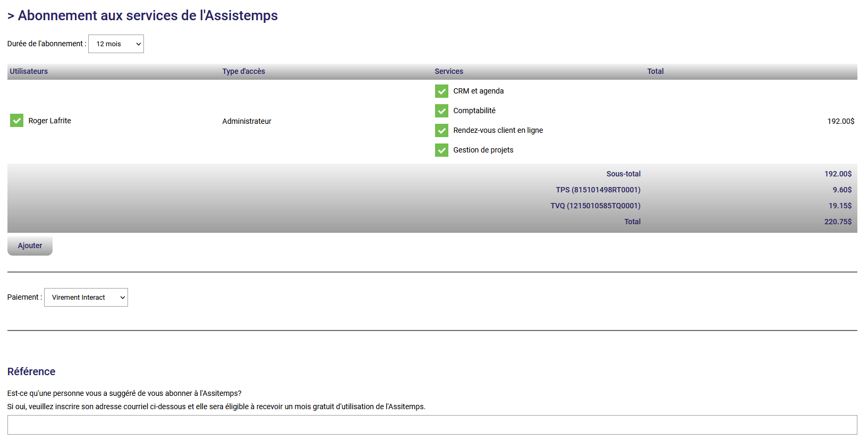Viewport: 868px width, 440px height.
Task: Click the TVQ tax number label
Action: pyautogui.click(x=595, y=206)
